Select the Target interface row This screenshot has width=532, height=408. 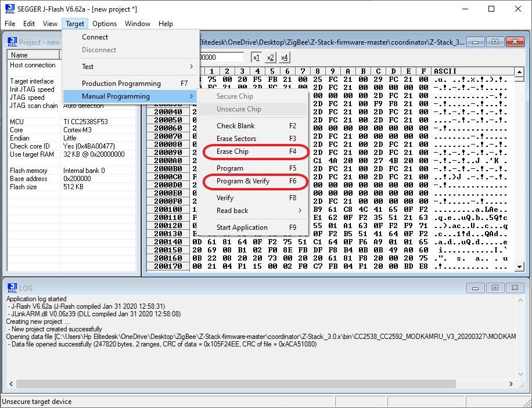pos(34,81)
